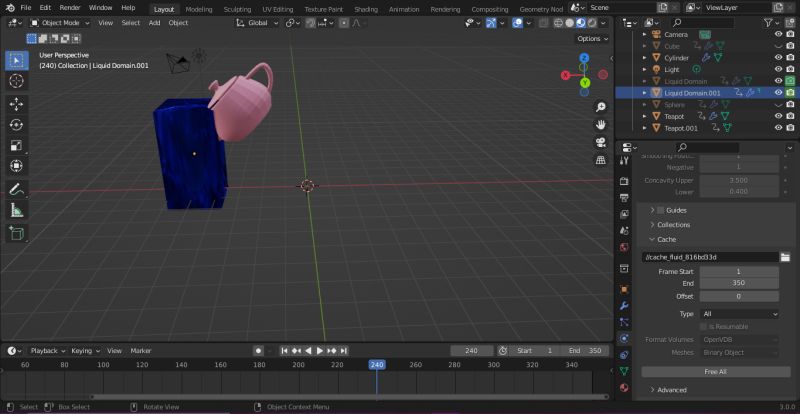Hide Cylinder with its eye icon
The image size is (800, 414).
(779, 58)
